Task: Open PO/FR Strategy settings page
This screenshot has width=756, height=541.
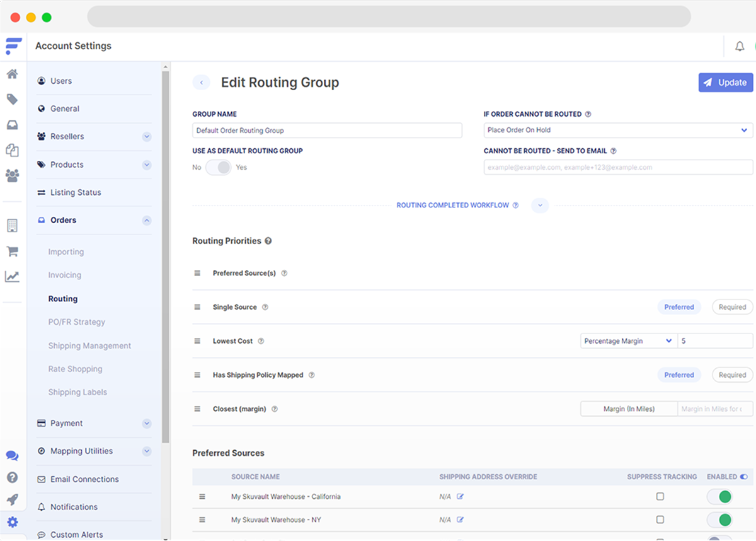Action: click(76, 322)
